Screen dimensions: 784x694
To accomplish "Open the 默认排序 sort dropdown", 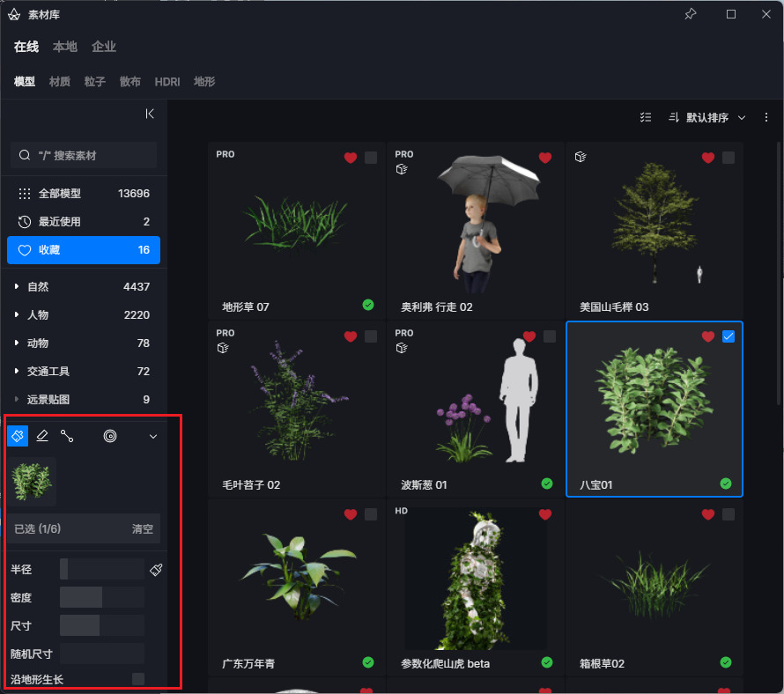I will [707, 117].
